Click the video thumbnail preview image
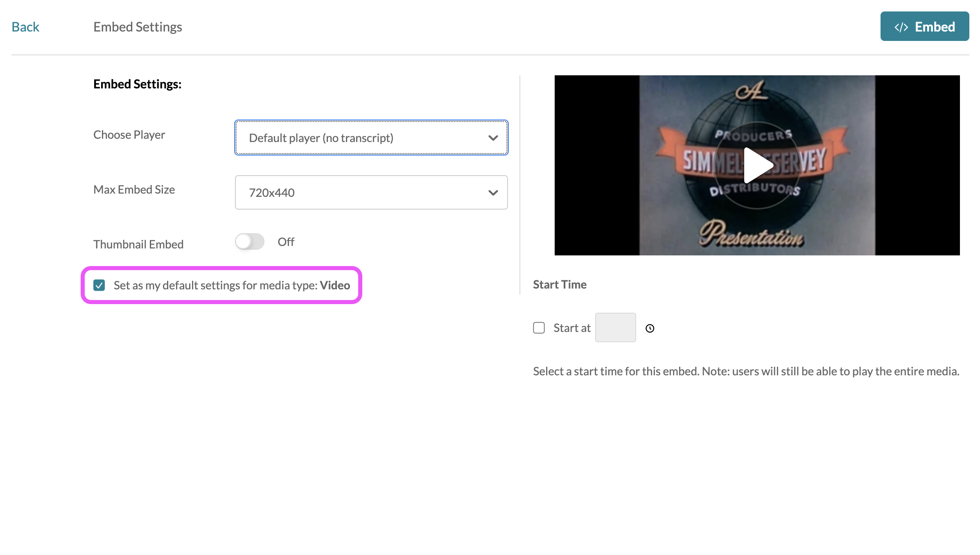 (757, 165)
